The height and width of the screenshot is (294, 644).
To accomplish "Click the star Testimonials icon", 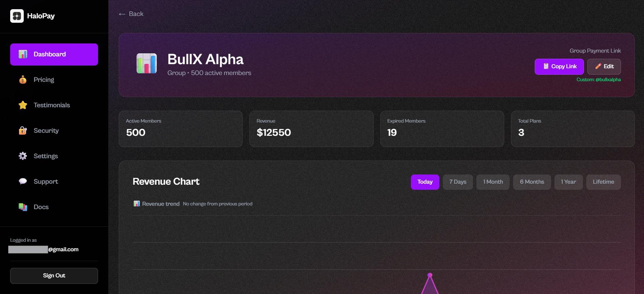I will (x=23, y=105).
